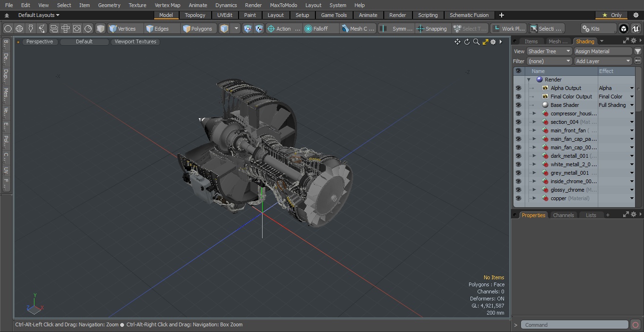Add a new layout tab with plus
Screen dimensions: 644x332
click(x=501, y=15)
